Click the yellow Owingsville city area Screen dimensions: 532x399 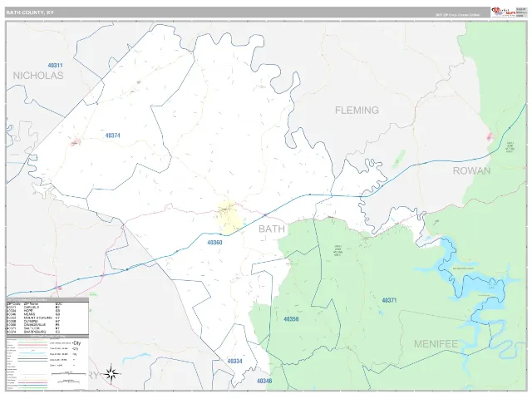coord(229,217)
